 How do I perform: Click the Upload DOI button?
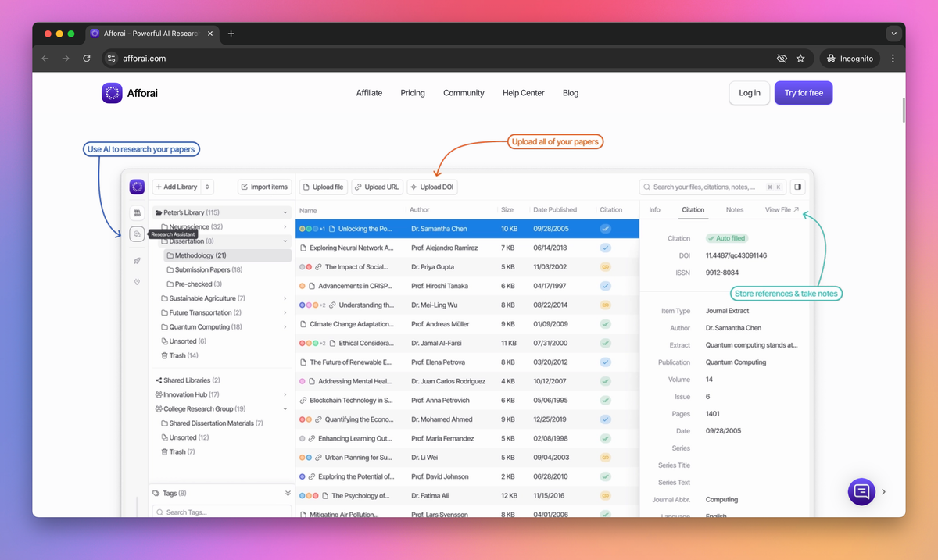(x=432, y=187)
